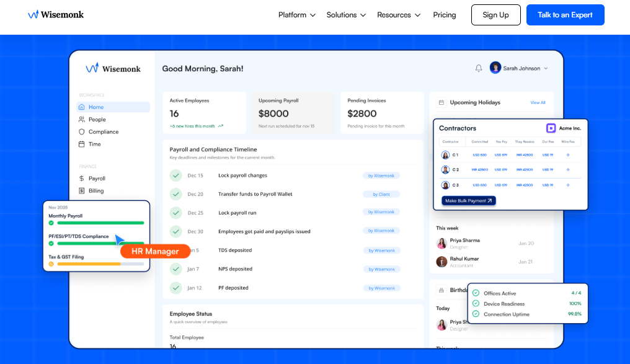Click the notification bell icon

pos(478,68)
